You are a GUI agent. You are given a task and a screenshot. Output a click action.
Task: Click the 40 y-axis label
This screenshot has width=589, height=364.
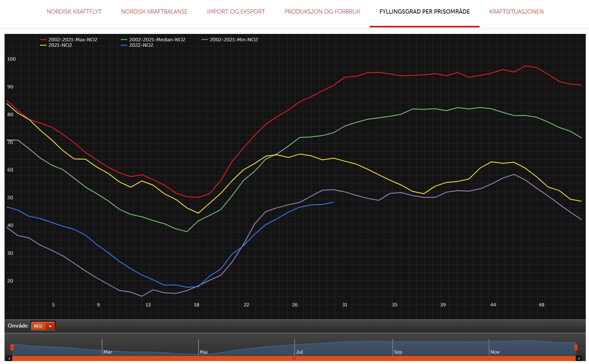10,225
